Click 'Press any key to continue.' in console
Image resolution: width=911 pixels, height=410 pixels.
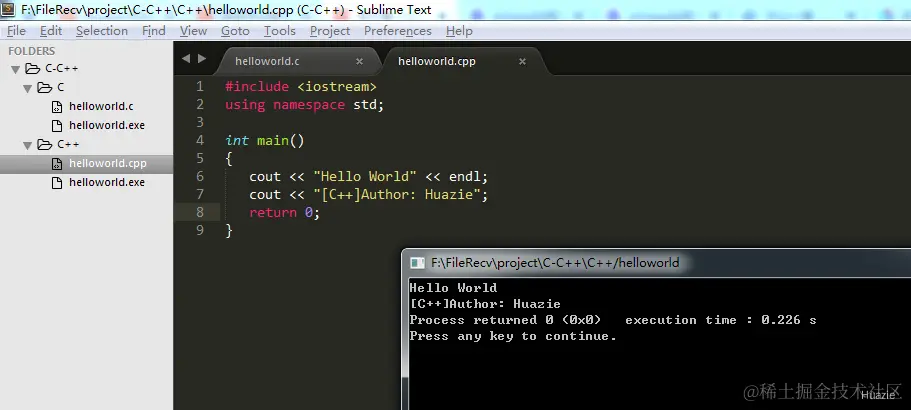click(x=513, y=336)
